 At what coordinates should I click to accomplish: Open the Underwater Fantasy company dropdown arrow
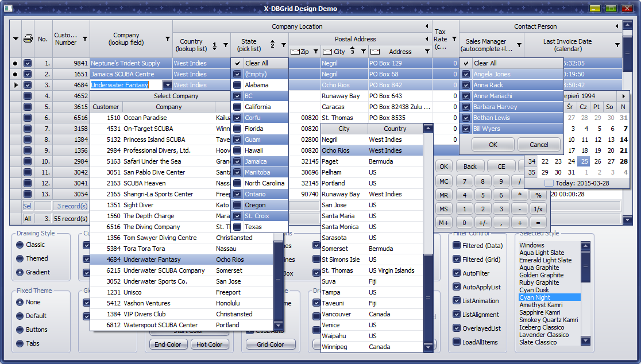[167, 85]
